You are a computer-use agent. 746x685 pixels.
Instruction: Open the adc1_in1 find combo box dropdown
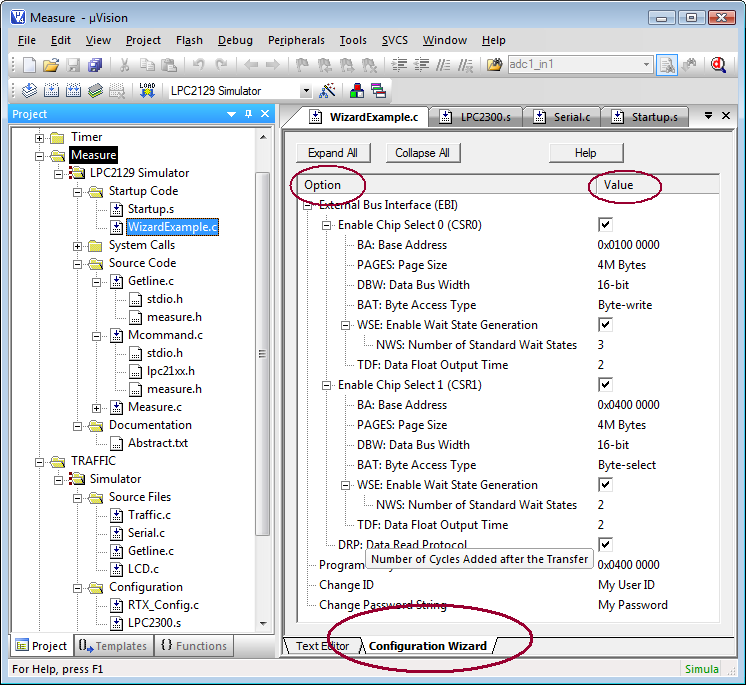[x=646, y=65]
